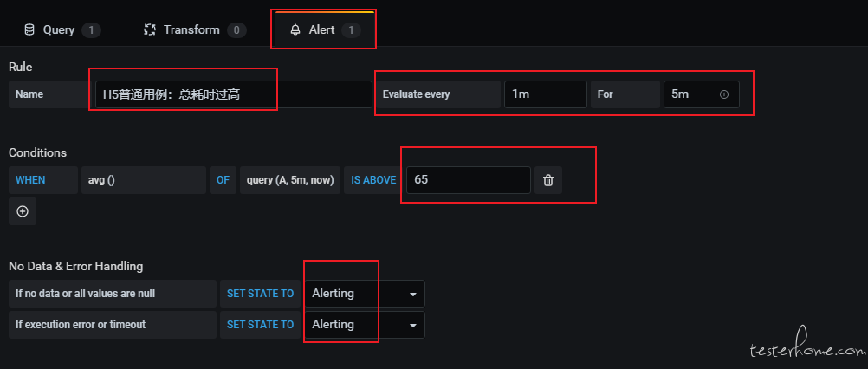This screenshot has height=369, width=868.
Task: Open the WHEN condition operator
Action: click(x=43, y=180)
